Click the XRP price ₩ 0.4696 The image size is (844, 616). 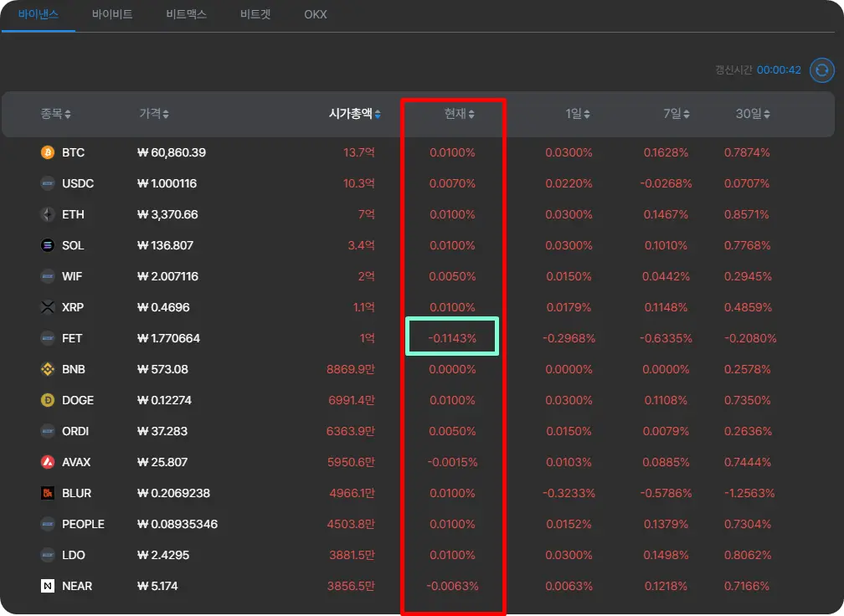(163, 307)
